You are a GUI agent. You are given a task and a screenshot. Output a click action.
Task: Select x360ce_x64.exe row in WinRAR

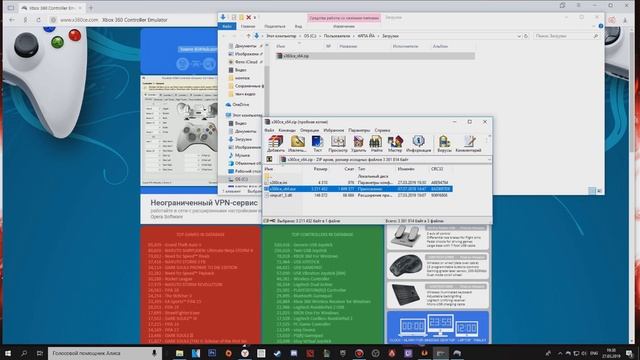pos(358,189)
